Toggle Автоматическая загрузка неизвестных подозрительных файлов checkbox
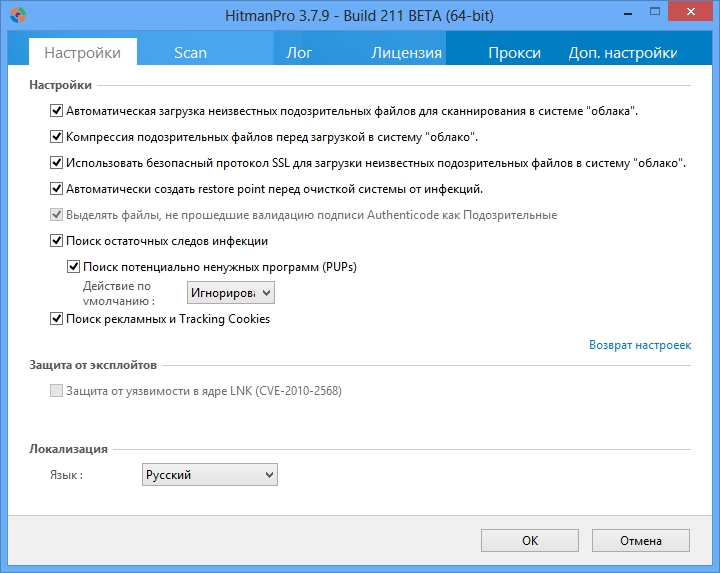This screenshot has width=720, height=573. pyautogui.click(x=56, y=111)
